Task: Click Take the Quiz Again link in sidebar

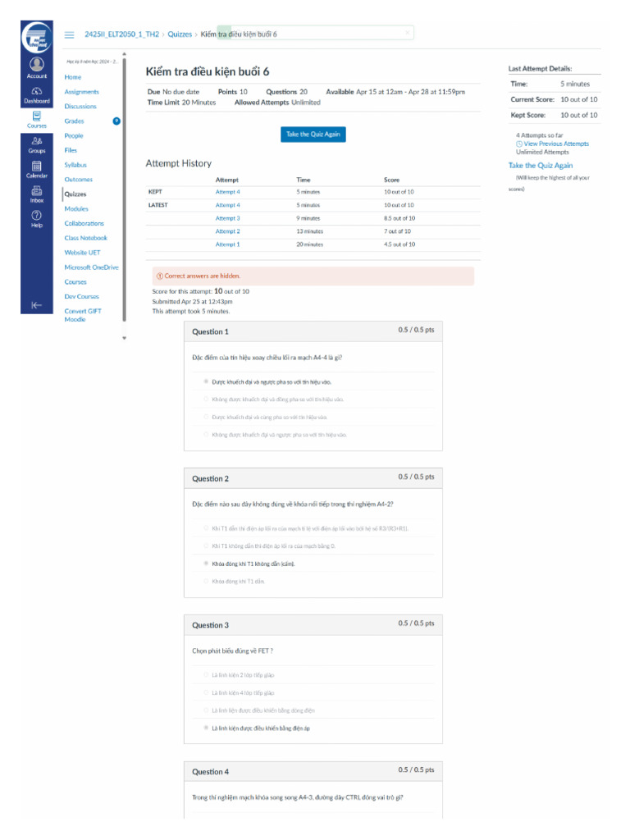Action: click(x=541, y=166)
